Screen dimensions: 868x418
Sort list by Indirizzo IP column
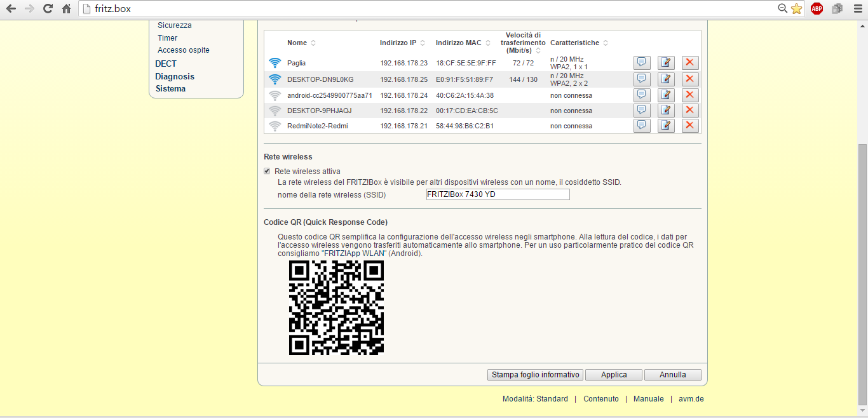[423, 43]
